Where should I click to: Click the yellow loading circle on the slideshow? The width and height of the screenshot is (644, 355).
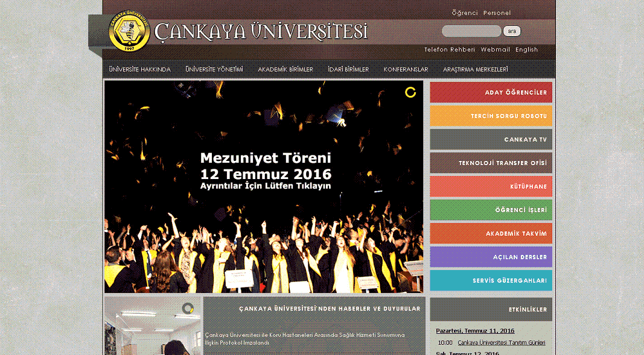[x=410, y=92]
